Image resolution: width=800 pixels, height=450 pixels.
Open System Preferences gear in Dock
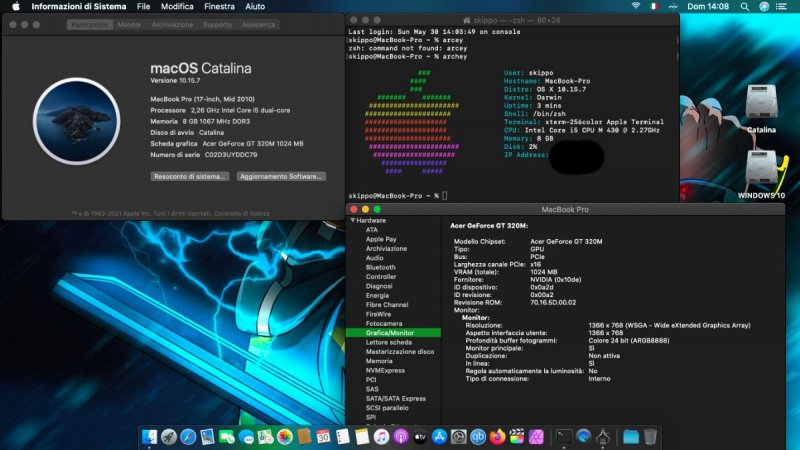[x=459, y=437]
